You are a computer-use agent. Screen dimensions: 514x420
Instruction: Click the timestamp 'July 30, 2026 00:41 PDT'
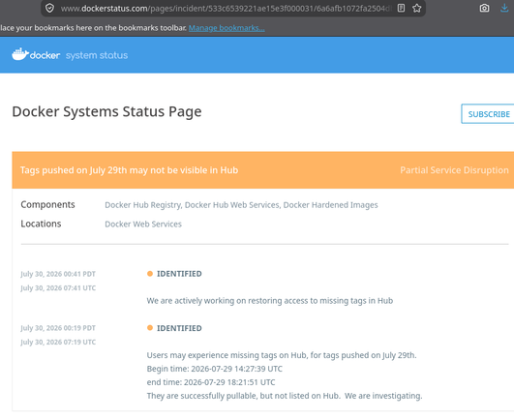click(58, 274)
